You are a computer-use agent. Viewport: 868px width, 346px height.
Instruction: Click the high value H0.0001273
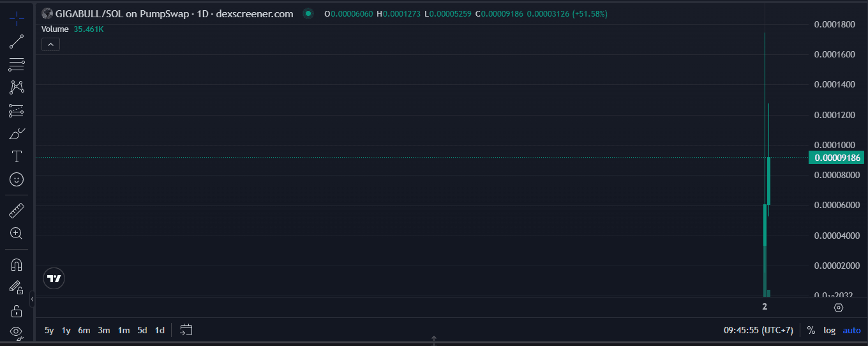(399, 13)
